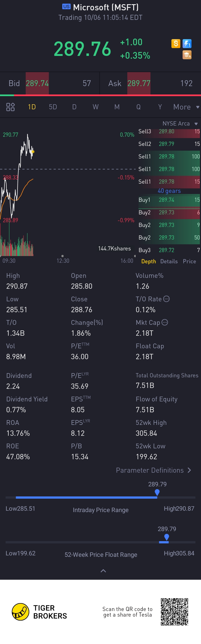Tap the bid/ask ratio bar

click(100, 95)
